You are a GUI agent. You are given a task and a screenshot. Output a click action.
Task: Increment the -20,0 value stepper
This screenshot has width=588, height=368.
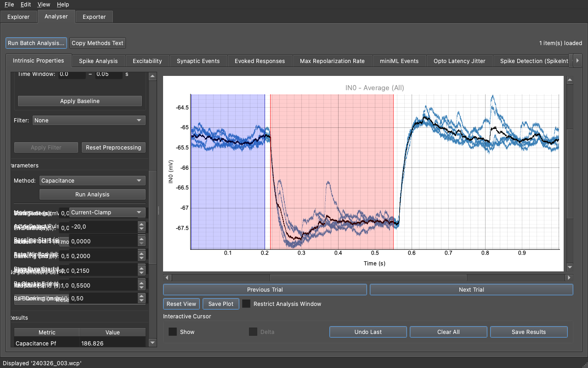pyautogui.click(x=141, y=224)
